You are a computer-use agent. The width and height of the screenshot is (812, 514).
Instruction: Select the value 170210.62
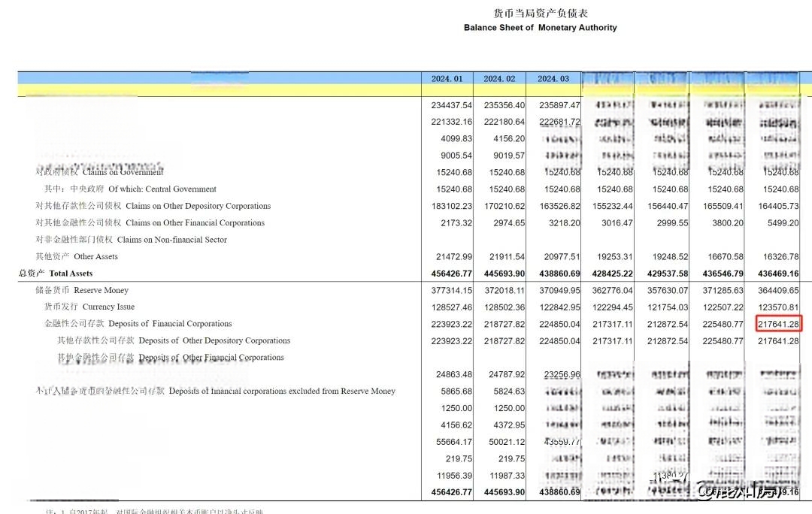tap(504, 206)
